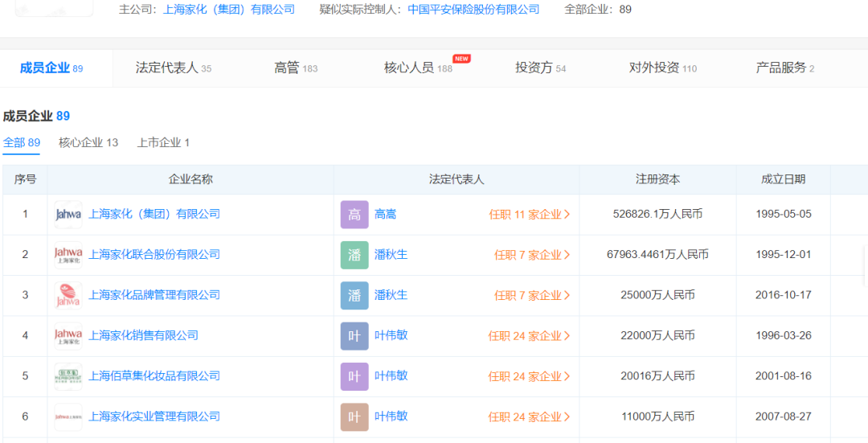This screenshot has height=443, width=868.
Task: Click the purple 高 avatar for 高嵩
Action: tap(354, 215)
